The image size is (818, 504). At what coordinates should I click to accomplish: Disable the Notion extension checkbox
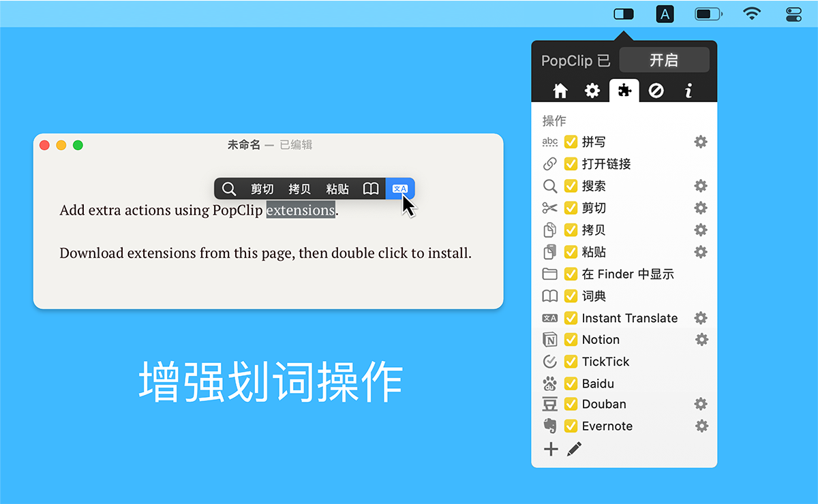tap(571, 339)
